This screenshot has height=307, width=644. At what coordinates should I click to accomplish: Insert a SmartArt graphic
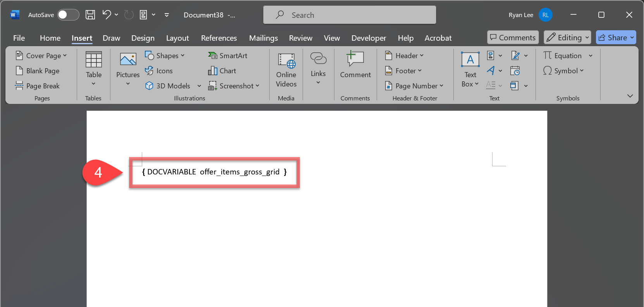pyautogui.click(x=228, y=55)
